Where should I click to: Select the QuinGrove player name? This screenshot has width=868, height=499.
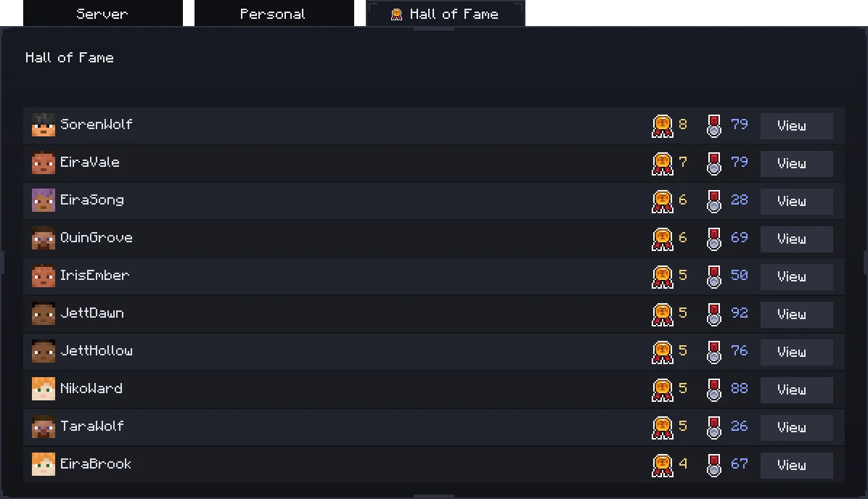tap(97, 238)
